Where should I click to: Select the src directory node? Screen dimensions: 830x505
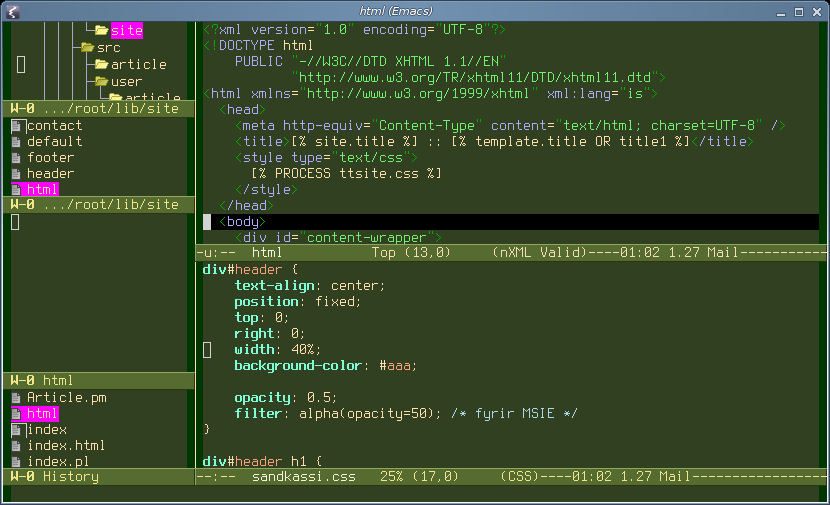pyautogui.click(x=109, y=48)
